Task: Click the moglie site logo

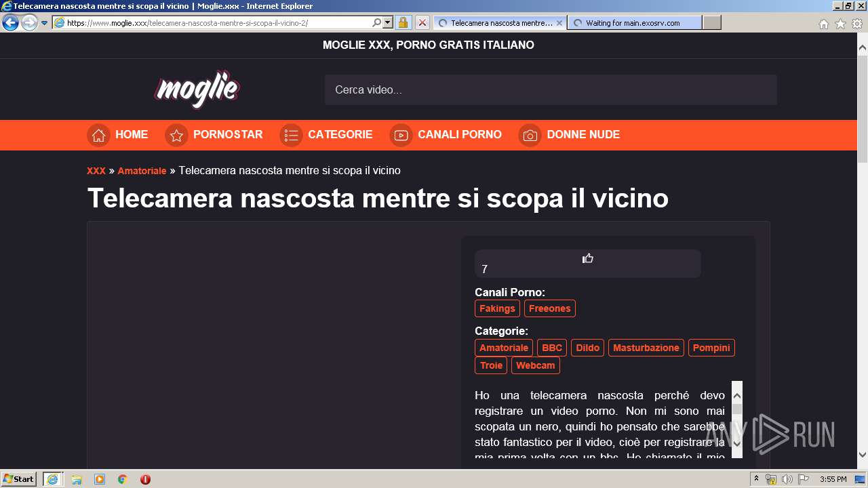Action: click(x=197, y=89)
